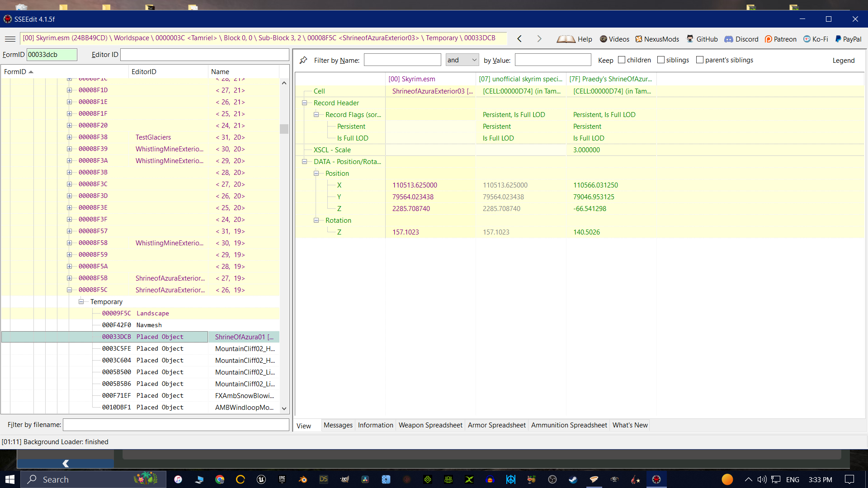Viewport: 868px width, 488px height.
Task: Collapse the Record Header section
Action: tap(304, 103)
